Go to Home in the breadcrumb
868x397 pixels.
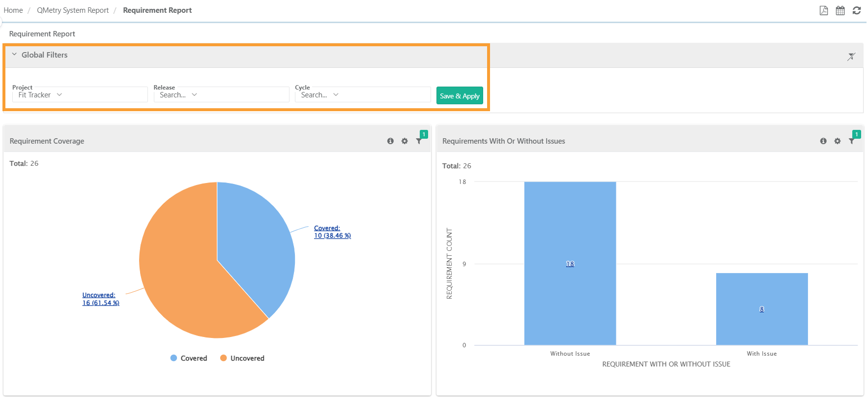[x=13, y=10]
